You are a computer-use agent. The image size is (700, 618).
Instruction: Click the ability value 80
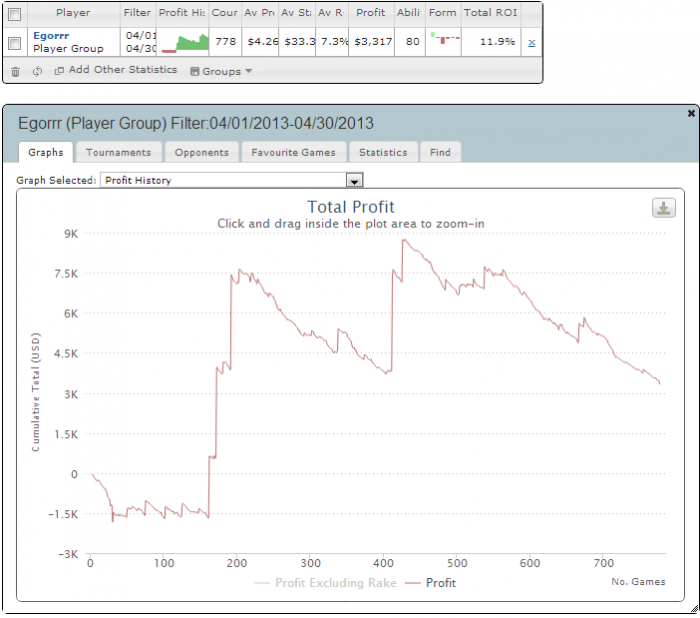(x=412, y=42)
